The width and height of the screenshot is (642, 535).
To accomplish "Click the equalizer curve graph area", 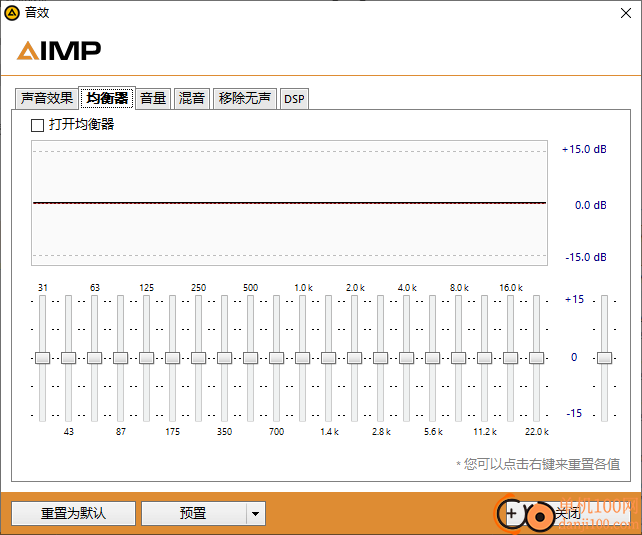I will 289,203.
